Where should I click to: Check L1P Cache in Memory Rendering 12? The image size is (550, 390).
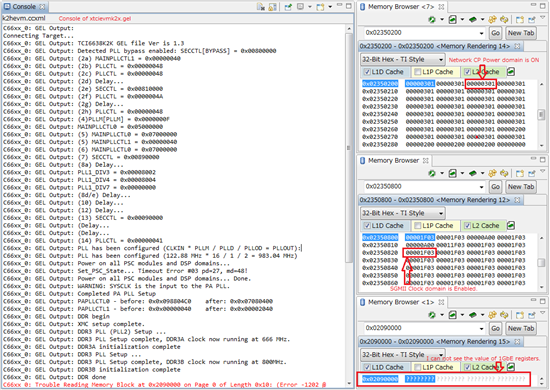pyautogui.click(x=417, y=226)
